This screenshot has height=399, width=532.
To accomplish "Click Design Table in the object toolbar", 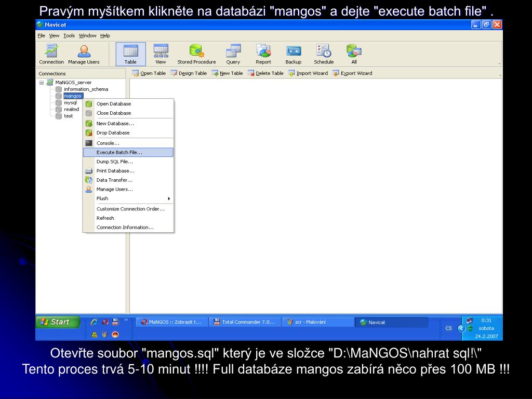I will pos(189,73).
